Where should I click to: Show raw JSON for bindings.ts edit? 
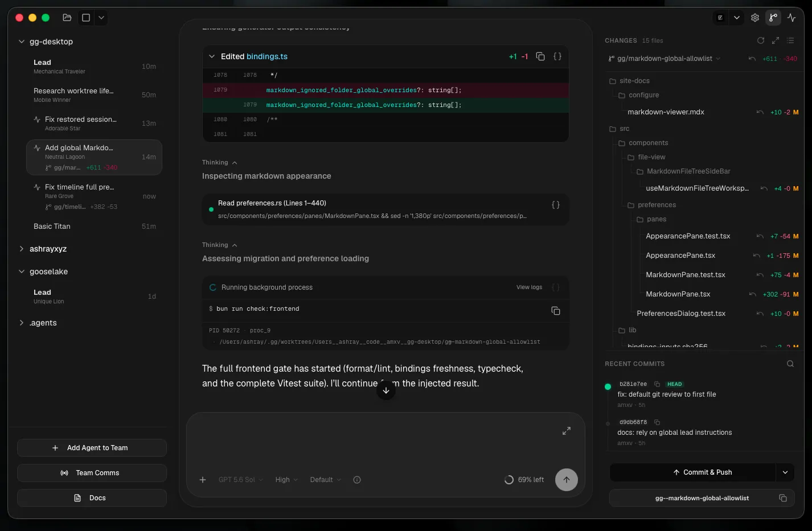(557, 56)
